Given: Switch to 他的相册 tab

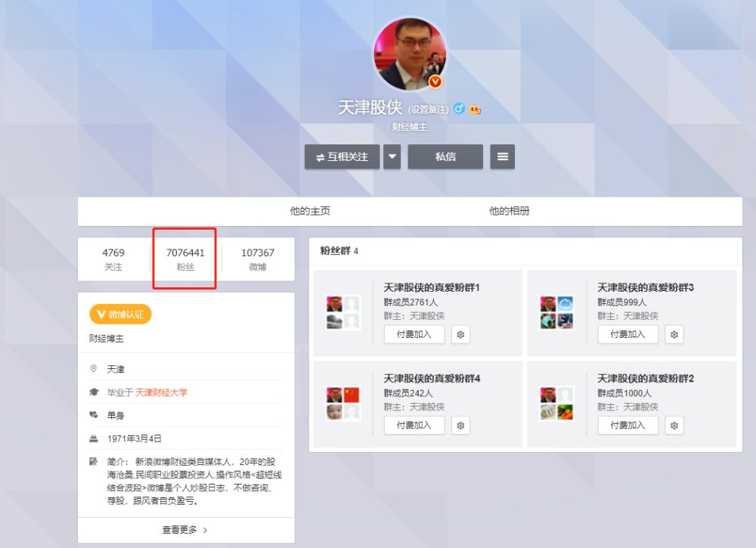Looking at the screenshot, I should coord(509,211).
